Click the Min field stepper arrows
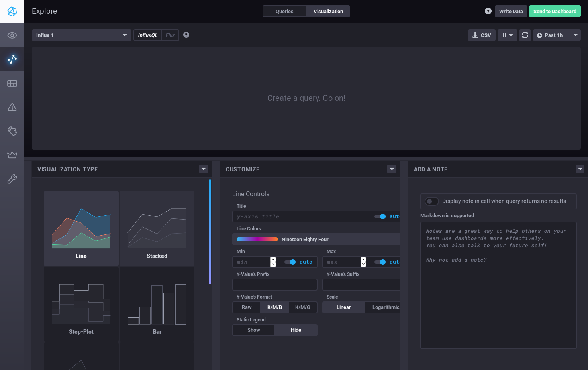Screen dimensions: 588x370 (273, 262)
